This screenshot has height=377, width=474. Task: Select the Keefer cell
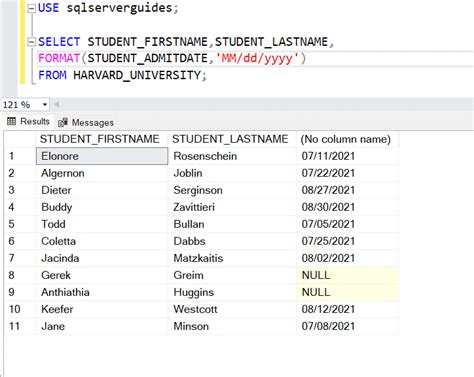click(x=102, y=309)
